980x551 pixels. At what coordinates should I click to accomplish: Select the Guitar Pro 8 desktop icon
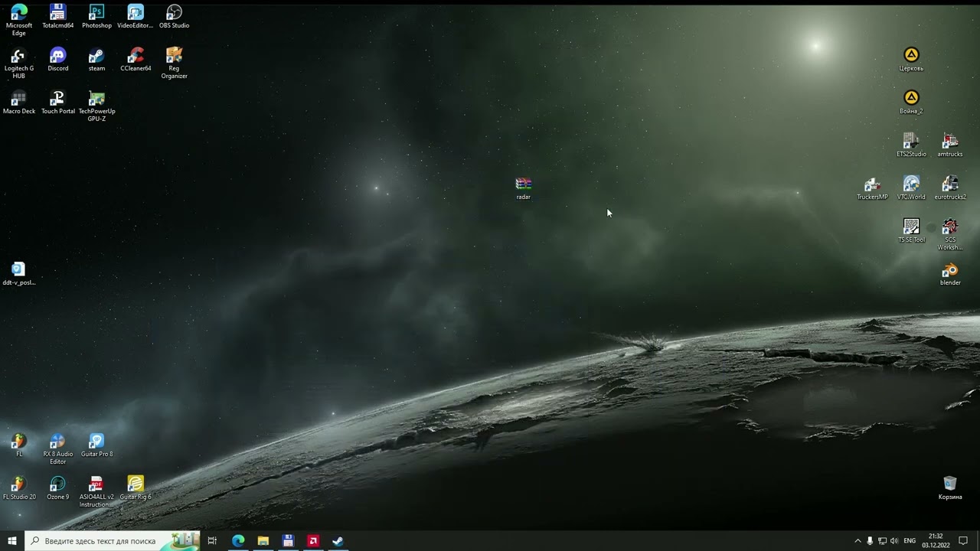(96, 445)
